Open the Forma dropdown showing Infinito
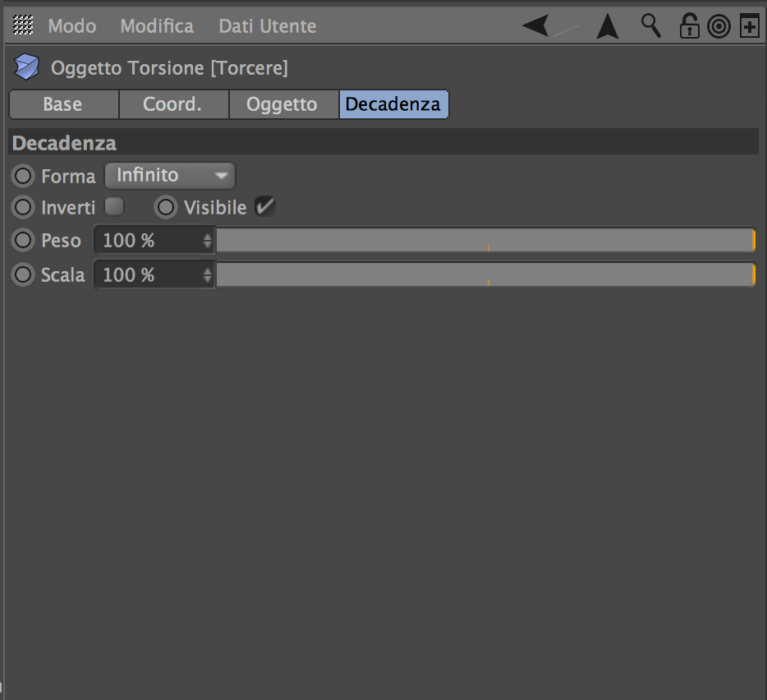Screen dimensions: 767x700 tap(170, 175)
